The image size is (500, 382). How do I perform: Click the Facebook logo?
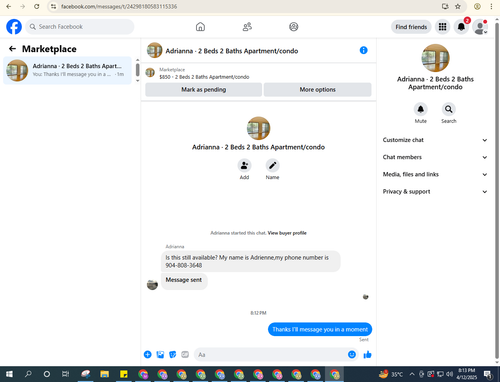[14, 27]
